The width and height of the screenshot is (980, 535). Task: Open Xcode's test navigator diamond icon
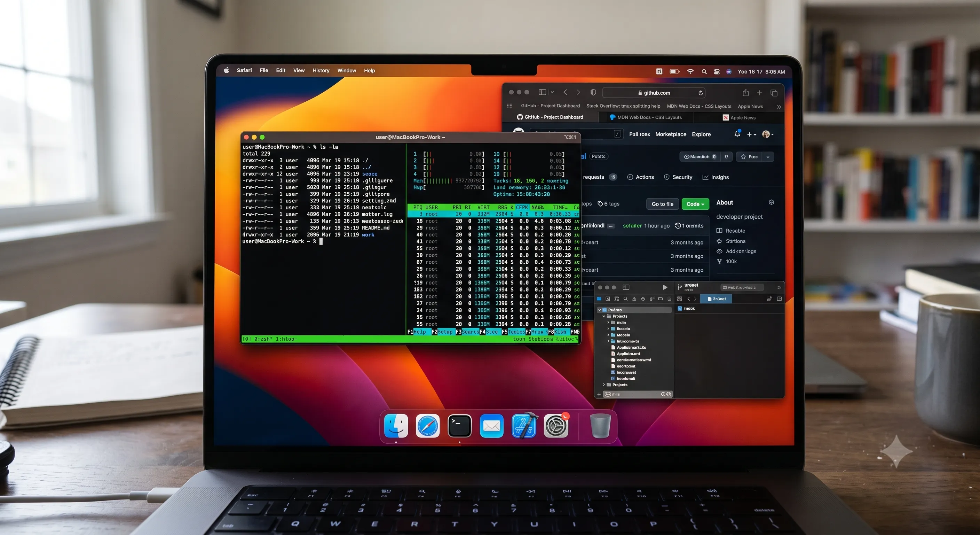(643, 299)
